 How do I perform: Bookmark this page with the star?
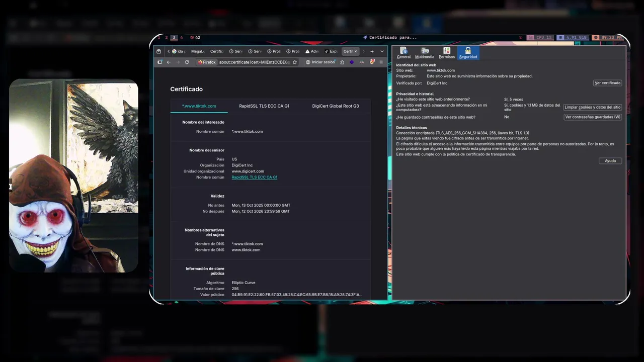pyautogui.click(x=295, y=62)
